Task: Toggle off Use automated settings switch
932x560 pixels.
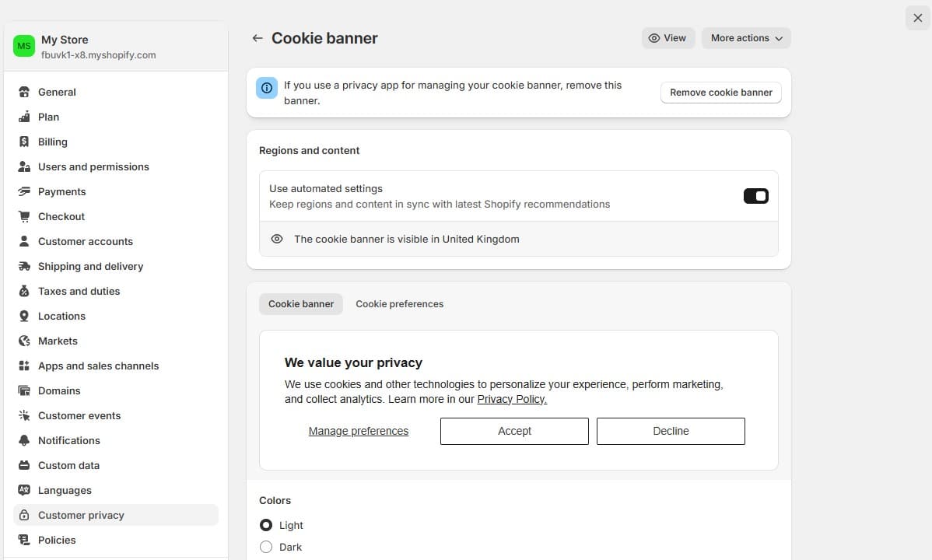Action: [x=755, y=196]
